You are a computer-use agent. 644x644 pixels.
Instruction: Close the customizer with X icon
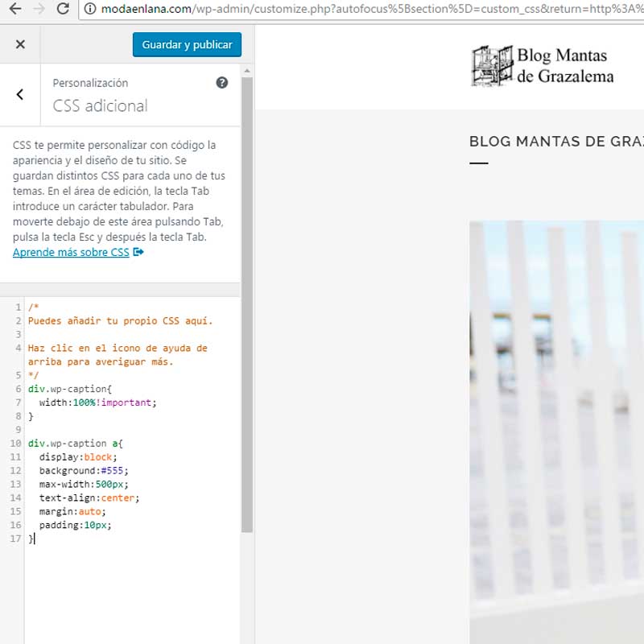click(20, 44)
